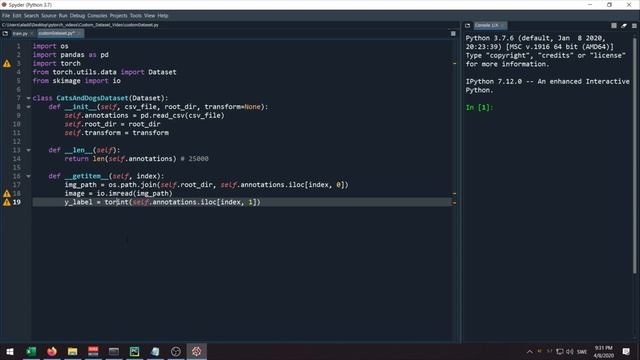640x360 pixels.
Task: Click the 'y_label' line of code
Action: [162, 202]
